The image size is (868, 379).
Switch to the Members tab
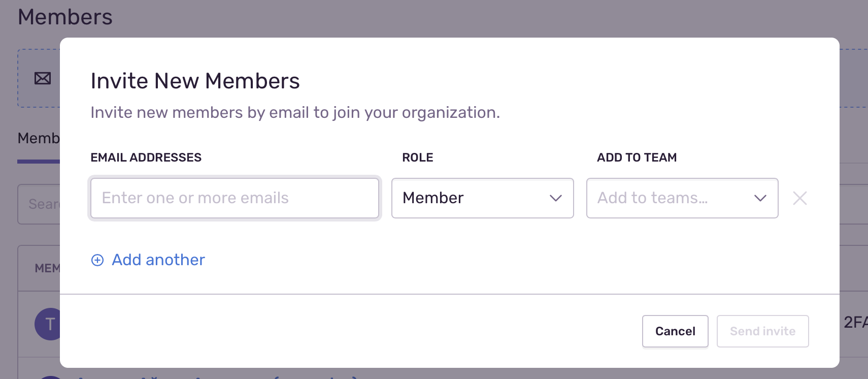click(38, 138)
